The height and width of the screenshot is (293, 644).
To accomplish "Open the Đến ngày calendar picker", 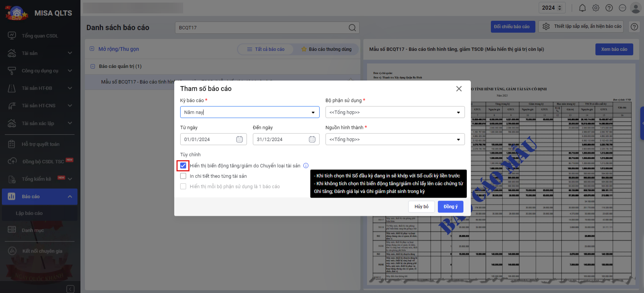I will (x=312, y=139).
